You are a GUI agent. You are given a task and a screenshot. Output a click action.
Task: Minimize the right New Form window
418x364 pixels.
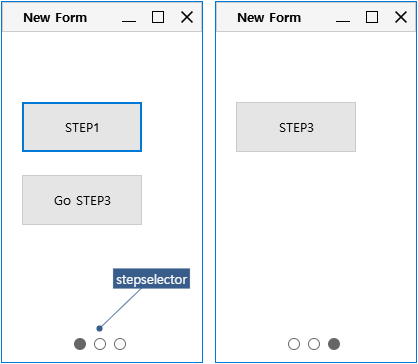coord(343,18)
